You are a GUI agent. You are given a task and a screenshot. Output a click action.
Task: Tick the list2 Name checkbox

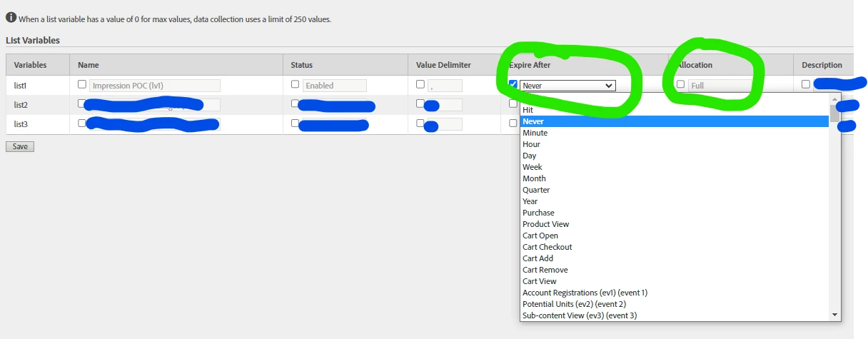(x=82, y=103)
